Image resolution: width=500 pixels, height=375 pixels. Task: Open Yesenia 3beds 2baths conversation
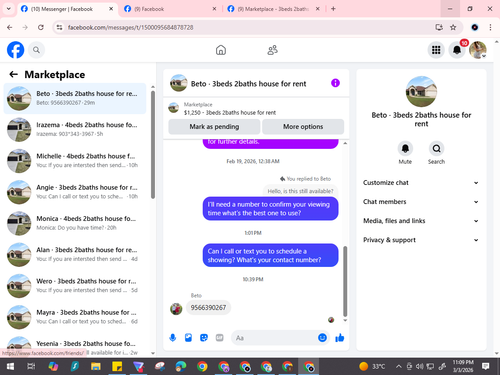pos(75,346)
